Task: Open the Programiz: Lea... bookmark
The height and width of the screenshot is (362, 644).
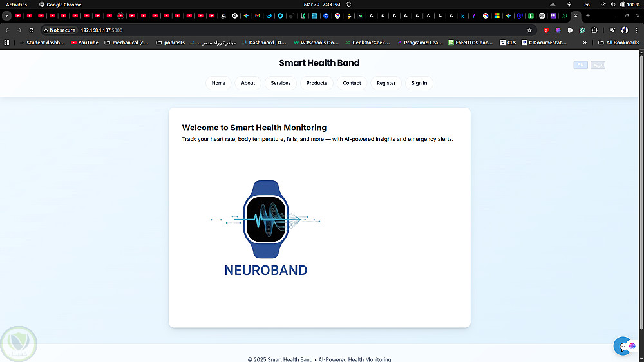Action: tap(419, 43)
